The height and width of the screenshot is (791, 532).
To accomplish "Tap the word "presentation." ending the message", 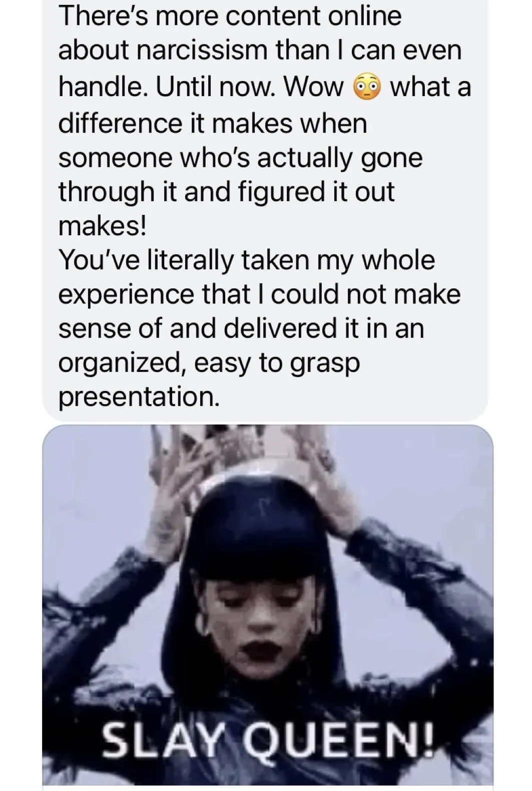I will pos(139,397).
